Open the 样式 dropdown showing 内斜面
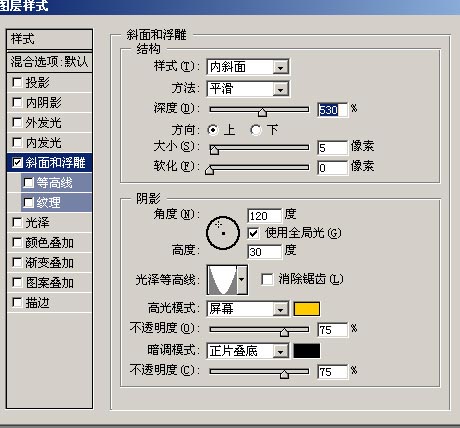460x428 pixels. click(x=248, y=67)
